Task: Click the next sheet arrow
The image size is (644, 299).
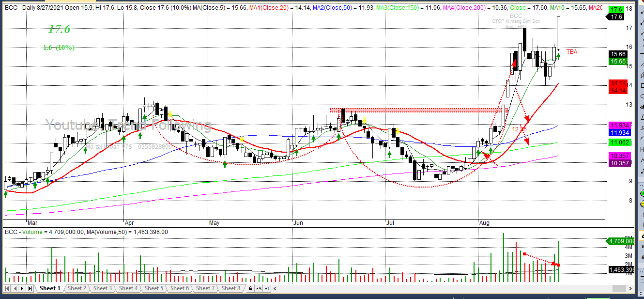Action: pyautogui.click(x=23, y=289)
